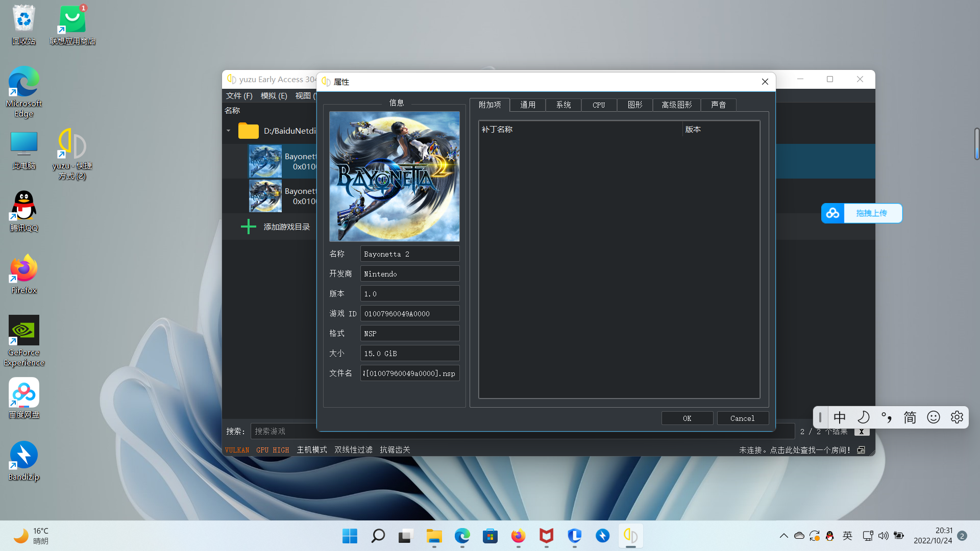The height and width of the screenshot is (551, 980).
Task: Click the 文件名 field ending in .nsp
Action: (410, 373)
